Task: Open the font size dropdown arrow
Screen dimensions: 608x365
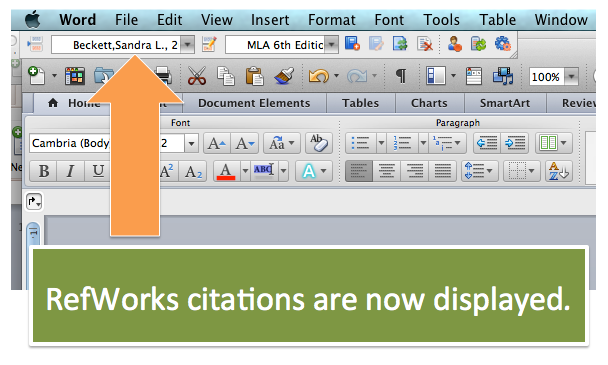Action: [x=191, y=144]
